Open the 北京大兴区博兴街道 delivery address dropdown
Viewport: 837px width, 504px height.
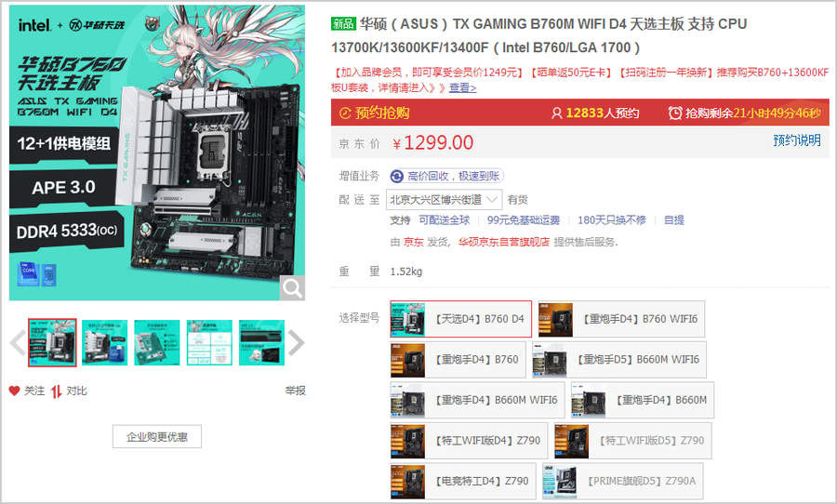coord(445,200)
